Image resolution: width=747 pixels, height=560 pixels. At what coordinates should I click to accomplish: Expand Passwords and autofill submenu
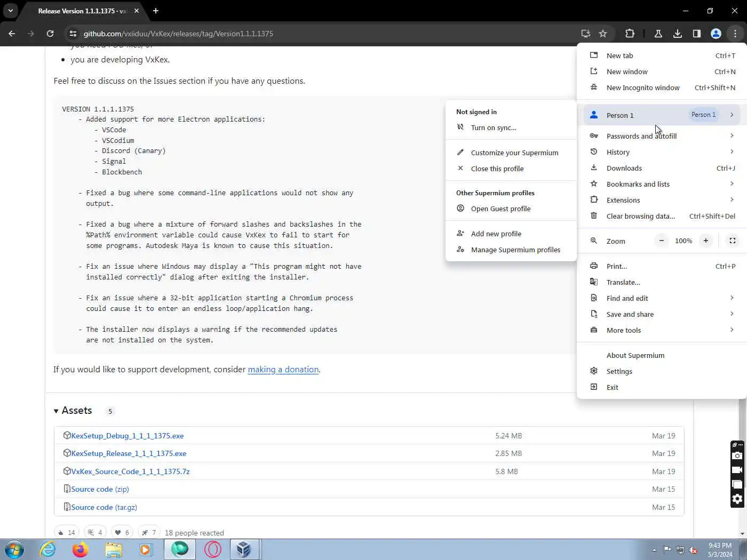point(661,136)
